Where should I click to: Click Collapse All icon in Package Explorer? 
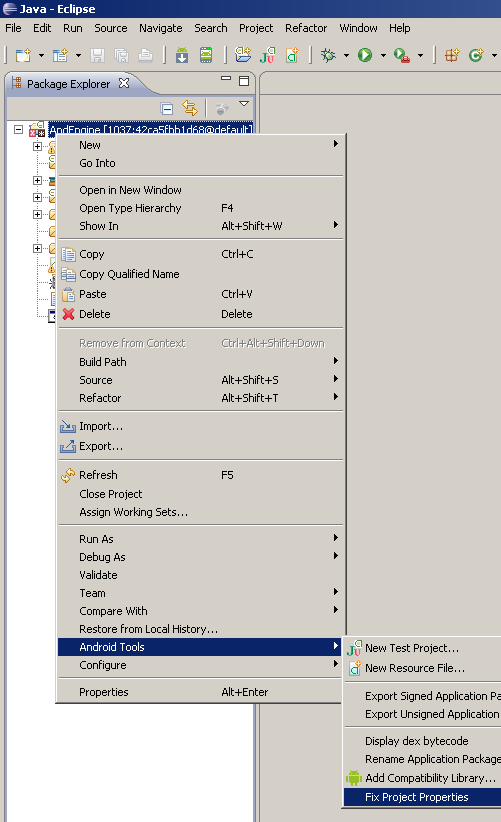tap(167, 109)
